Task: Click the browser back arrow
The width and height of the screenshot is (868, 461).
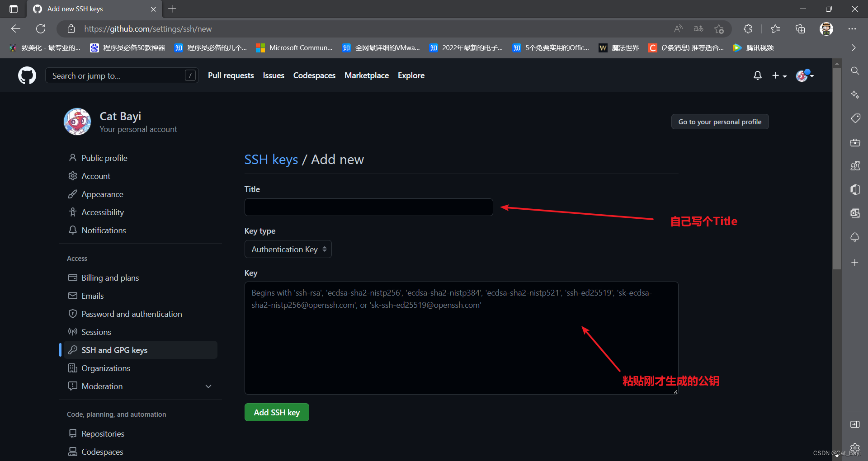Action: click(x=16, y=29)
